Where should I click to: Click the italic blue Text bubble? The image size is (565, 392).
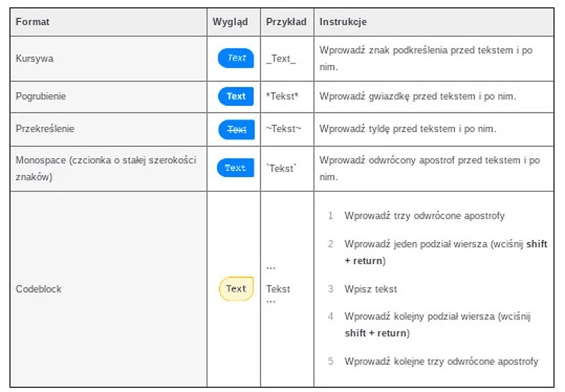236,58
